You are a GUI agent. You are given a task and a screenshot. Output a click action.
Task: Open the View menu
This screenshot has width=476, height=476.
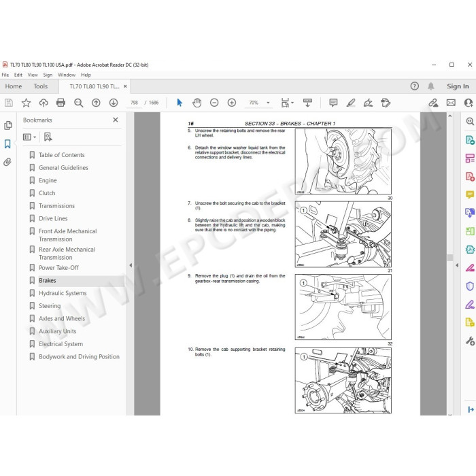(x=33, y=75)
